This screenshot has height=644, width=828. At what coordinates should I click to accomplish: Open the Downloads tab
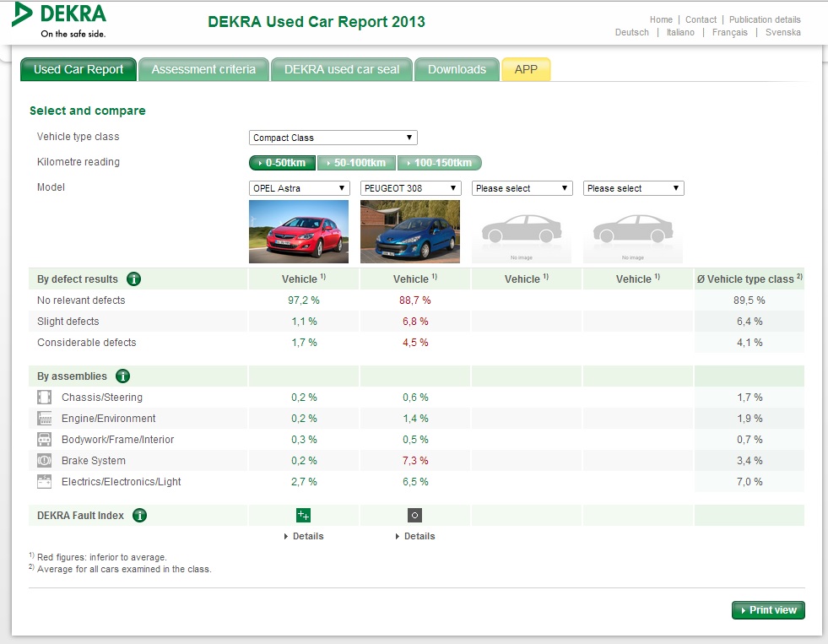(x=457, y=69)
